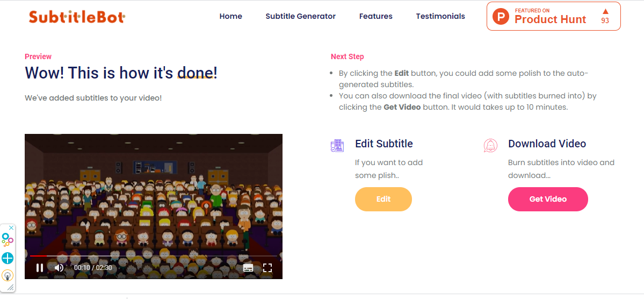Open the Home menu item
This screenshot has height=299, width=644.
[x=231, y=17]
